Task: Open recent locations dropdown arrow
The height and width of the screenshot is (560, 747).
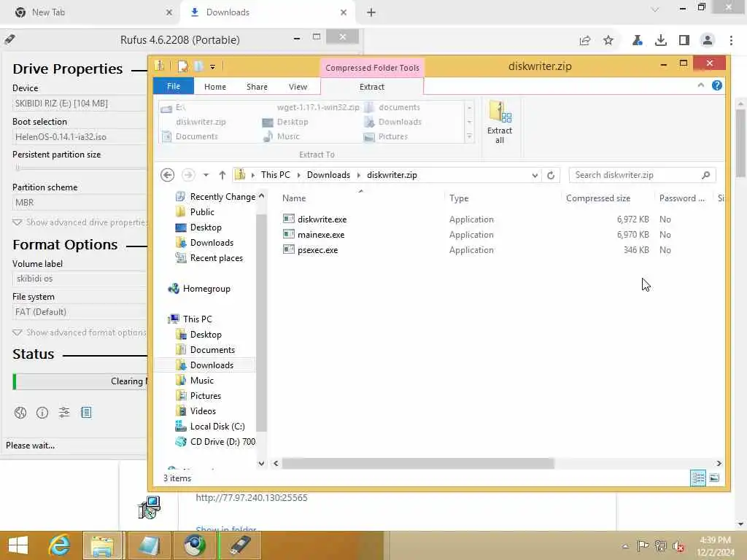Action: (x=206, y=175)
